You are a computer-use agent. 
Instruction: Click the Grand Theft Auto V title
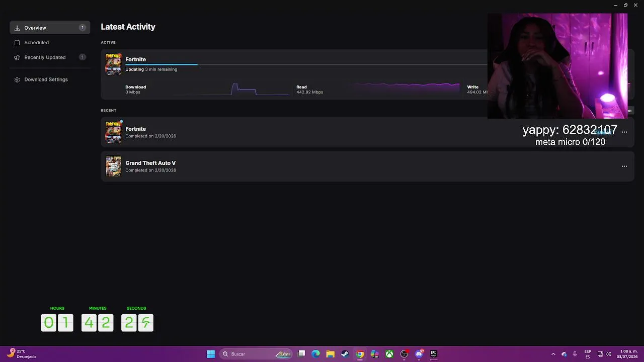(150, 163)
